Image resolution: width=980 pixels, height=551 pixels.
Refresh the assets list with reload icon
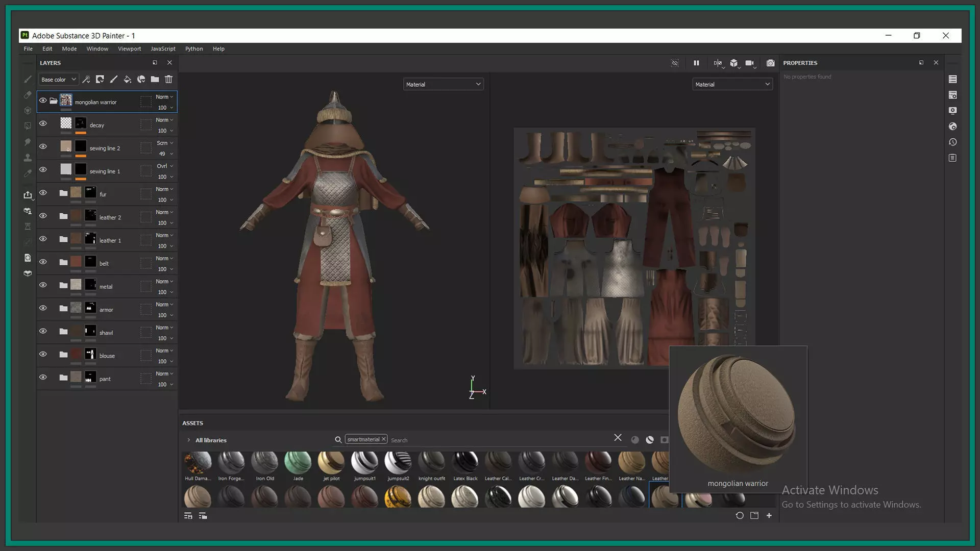740,516
